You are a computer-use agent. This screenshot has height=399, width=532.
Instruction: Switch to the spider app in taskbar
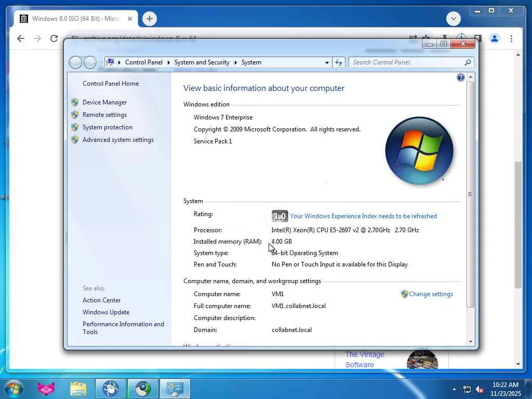point(111,389)
